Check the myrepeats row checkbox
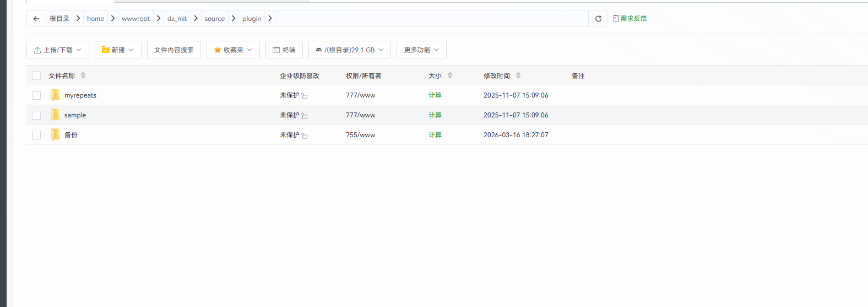Screen dimensions: 868x307 (x=36, y=95)
